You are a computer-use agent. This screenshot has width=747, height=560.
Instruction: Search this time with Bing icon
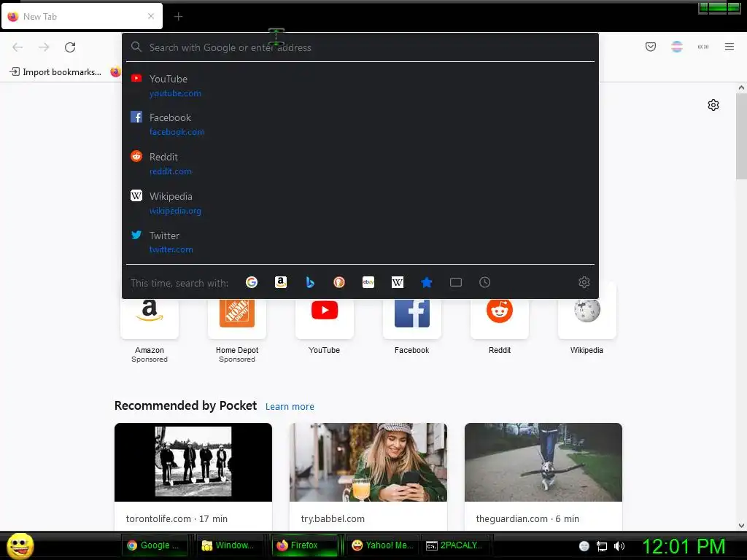pyautogui.click(x=309, y=282)
